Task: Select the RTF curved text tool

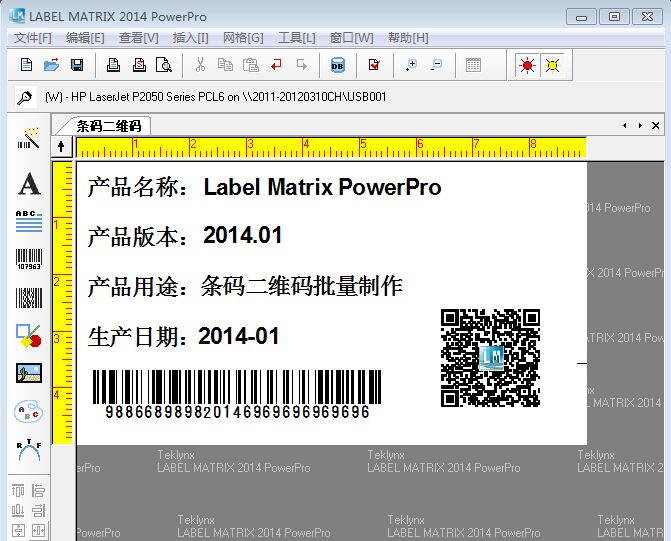Action: 29,450
